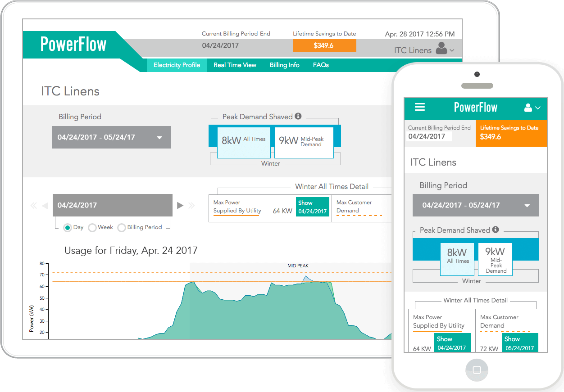Click the Peak Demand Shaved info icon on phone
Screen dimensions: 564x392
[496, 230]
